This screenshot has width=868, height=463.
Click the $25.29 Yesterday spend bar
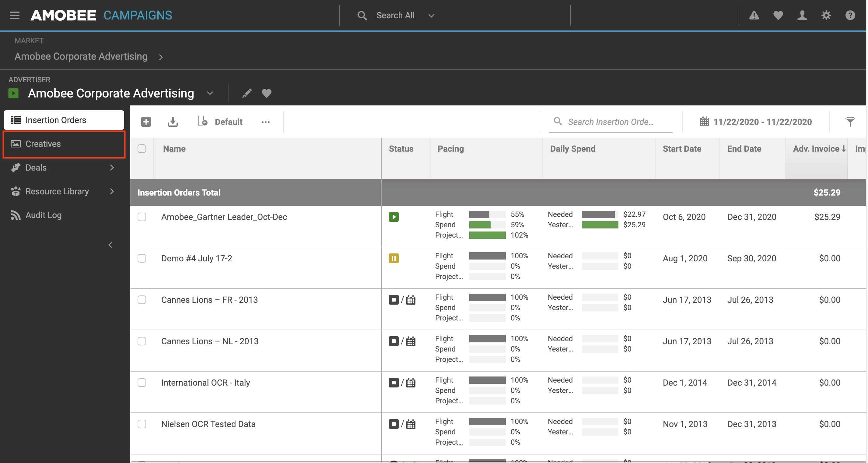(x=600, y=225)
